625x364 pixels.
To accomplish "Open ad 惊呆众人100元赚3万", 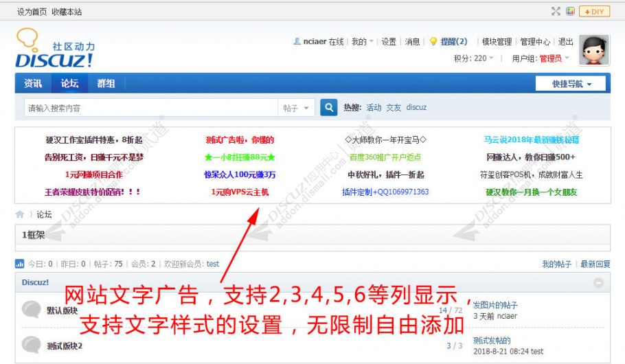I will tap(240, 174).
